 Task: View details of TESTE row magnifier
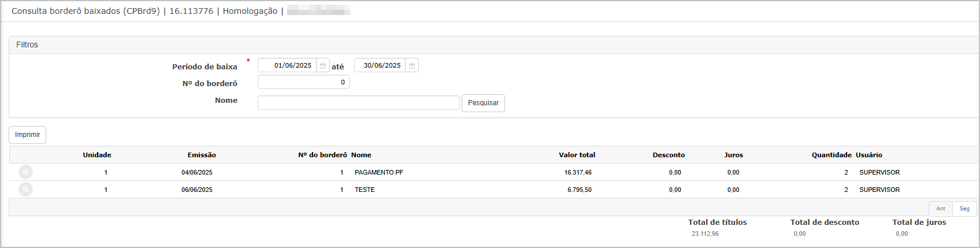(x=25, y=190)
